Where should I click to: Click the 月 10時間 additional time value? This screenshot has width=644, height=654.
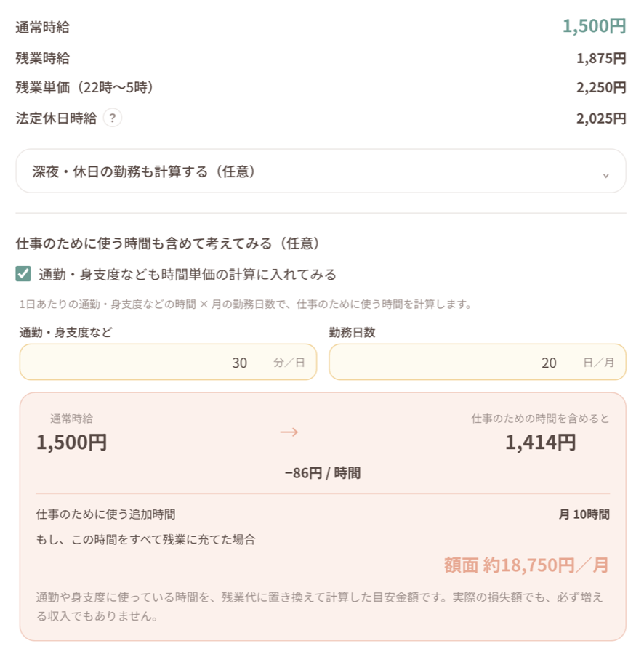[584, 514]
